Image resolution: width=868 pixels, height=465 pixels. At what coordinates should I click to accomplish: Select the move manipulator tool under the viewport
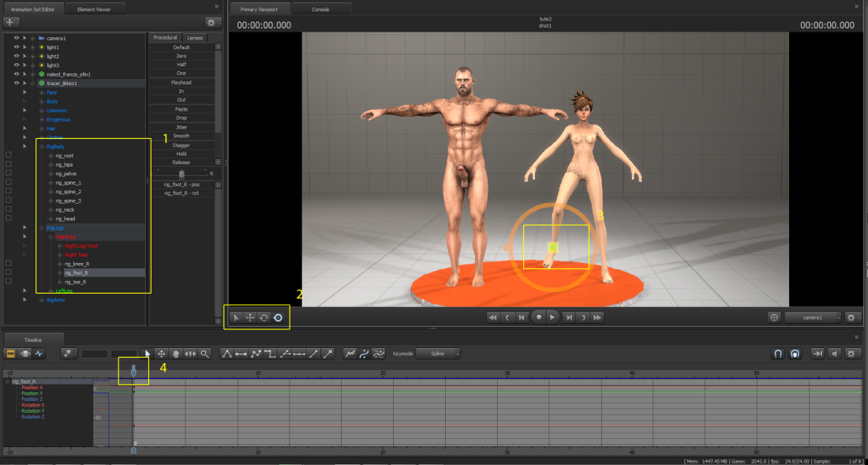pos(249,317)
